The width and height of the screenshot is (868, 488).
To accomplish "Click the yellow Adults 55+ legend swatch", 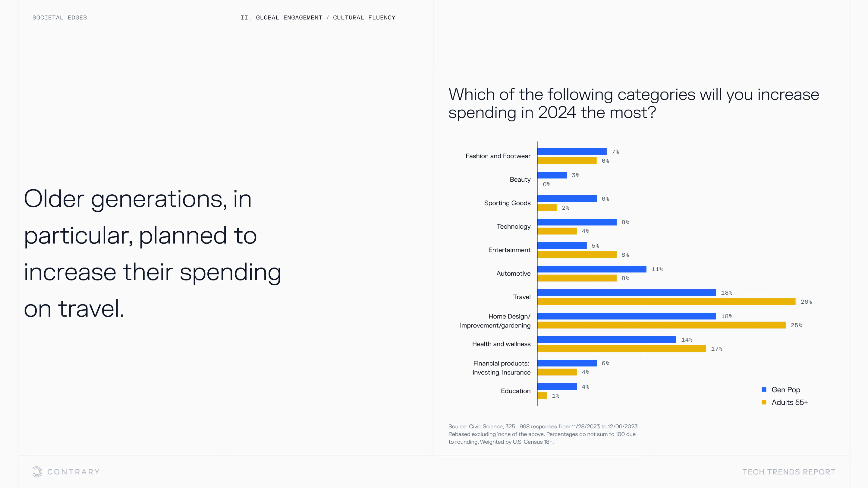I will pos(764,402).
